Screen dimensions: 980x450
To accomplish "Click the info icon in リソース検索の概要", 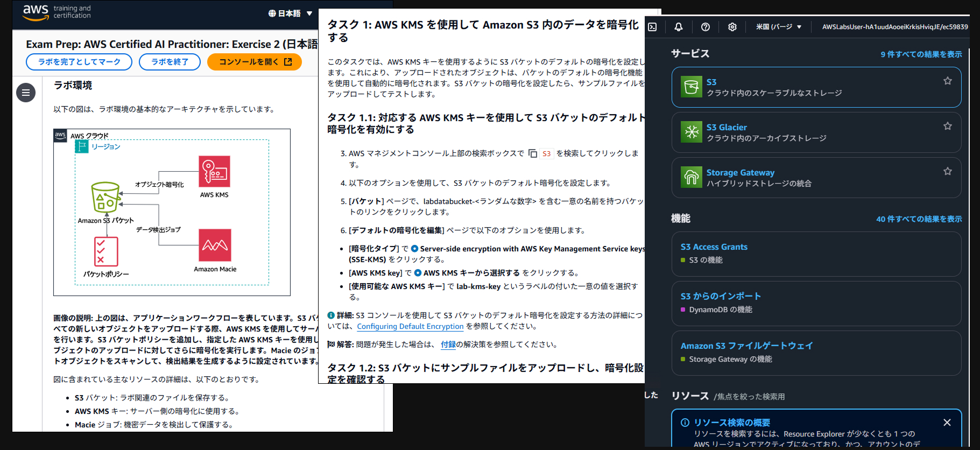I will [x=685, y=423].
